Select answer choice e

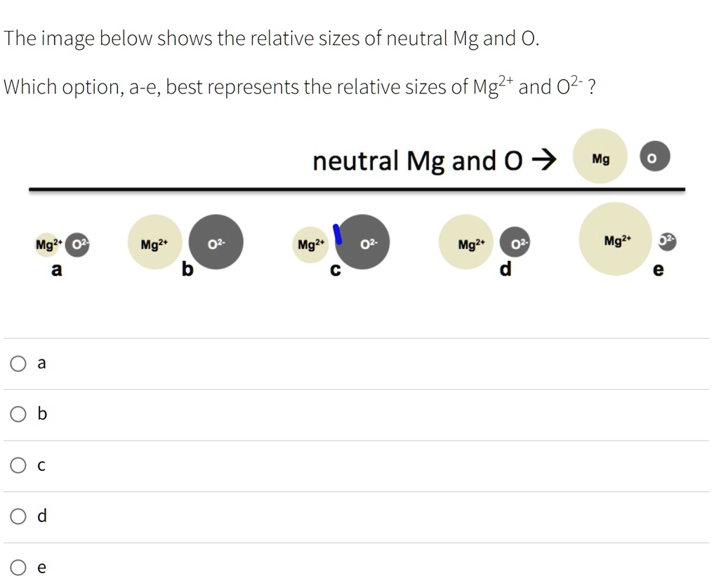[18, 566]
